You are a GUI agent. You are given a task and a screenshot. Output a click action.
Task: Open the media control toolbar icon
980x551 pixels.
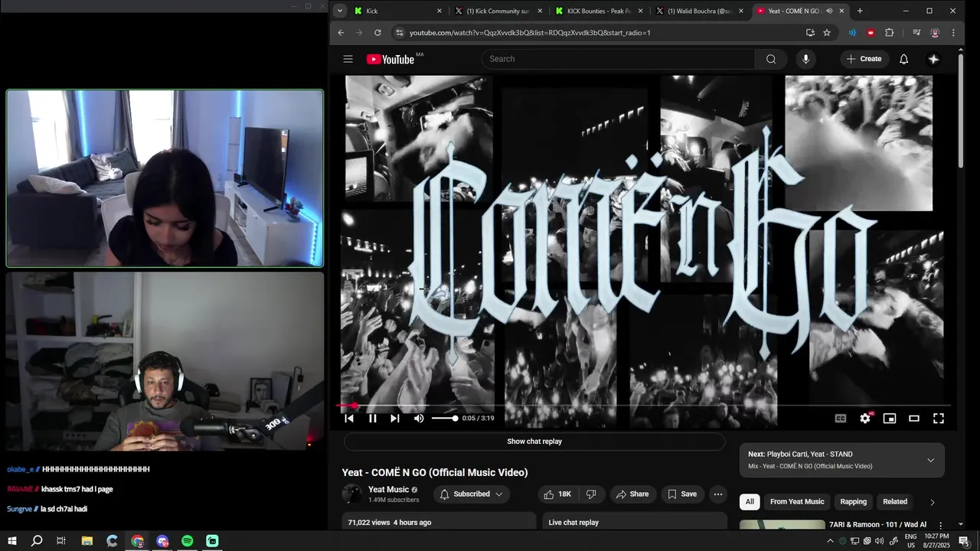[x=916, y=33]
